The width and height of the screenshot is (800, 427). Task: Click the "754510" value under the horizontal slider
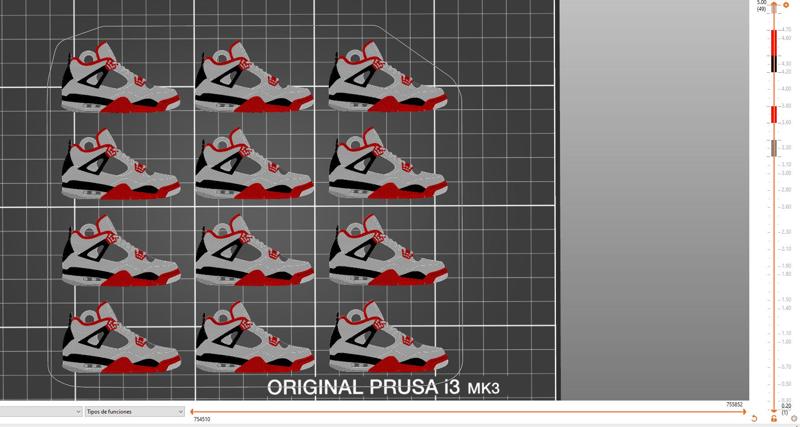click(x=202, y=419)
